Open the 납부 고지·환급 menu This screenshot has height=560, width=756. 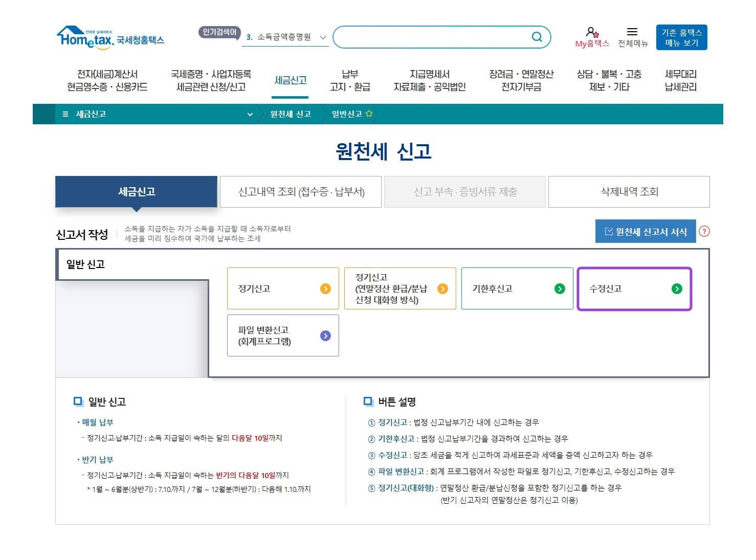350,81
